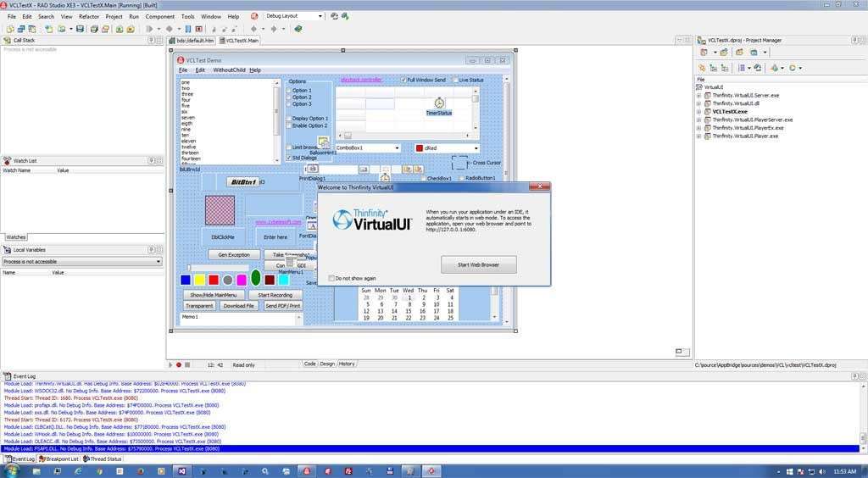868x478 pixels.
Task: Select the Option 1 radio button
Action: 288,90
